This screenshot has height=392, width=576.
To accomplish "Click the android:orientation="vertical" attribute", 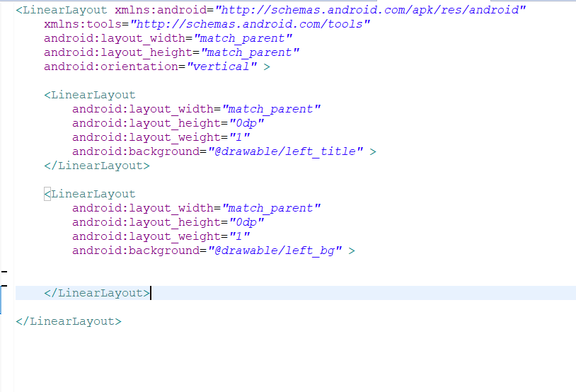I will pos(150,67).
